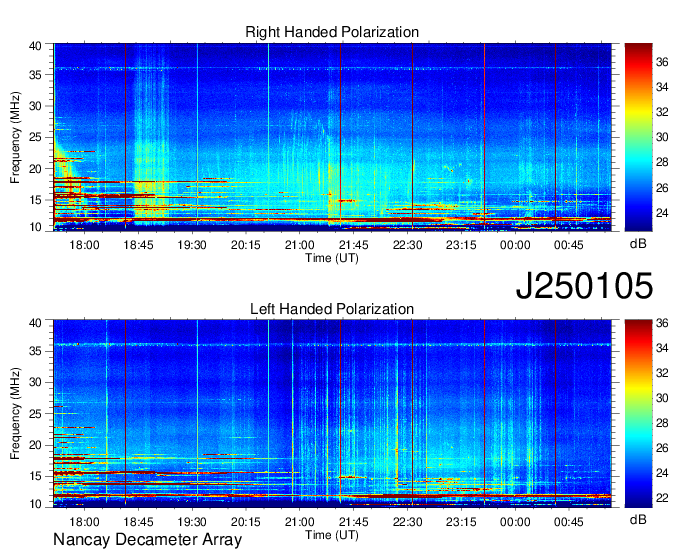Pick the 00:00 tick on Left Handed time axis
680x552 pixels.
coord(515,522)
